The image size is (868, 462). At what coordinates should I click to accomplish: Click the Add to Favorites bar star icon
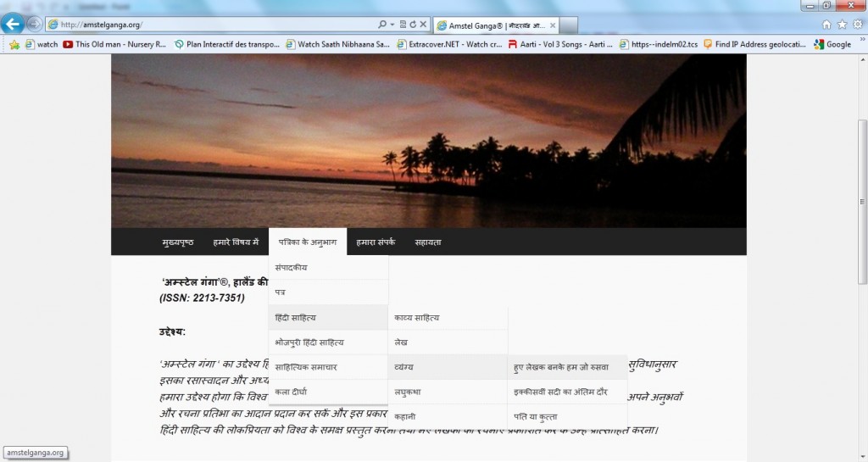pyautogui.click(x=14, y=44)
